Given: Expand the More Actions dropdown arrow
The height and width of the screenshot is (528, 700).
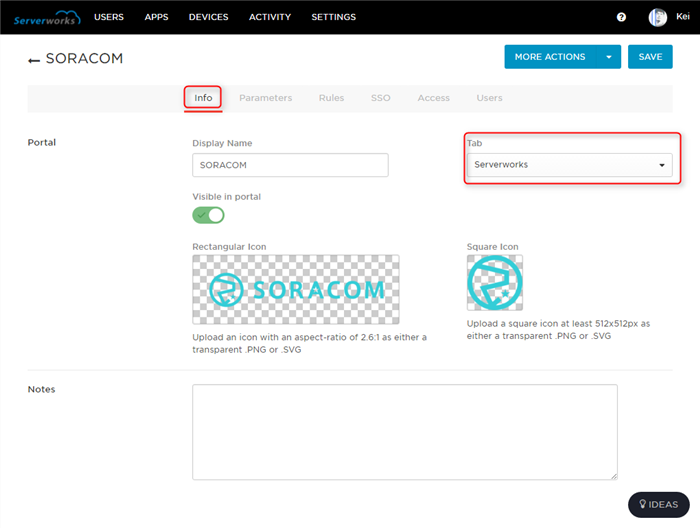Looking at the screenshot, I should point(608,57).
